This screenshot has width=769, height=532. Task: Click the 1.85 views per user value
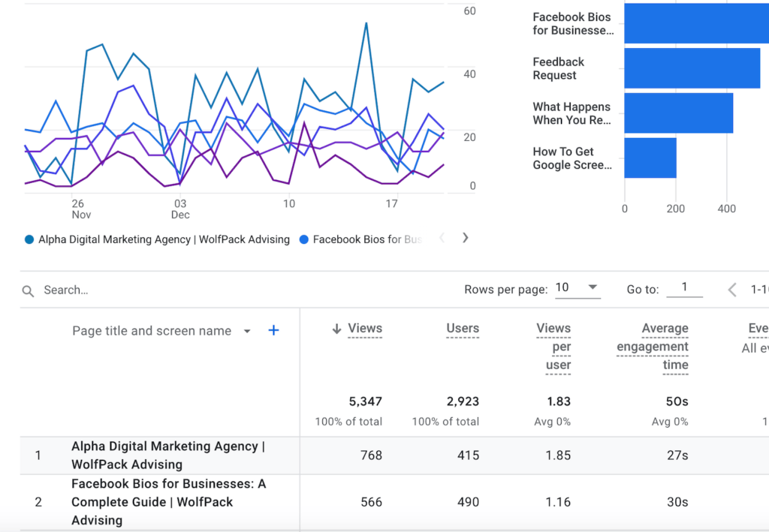click(x=558, y=455)
